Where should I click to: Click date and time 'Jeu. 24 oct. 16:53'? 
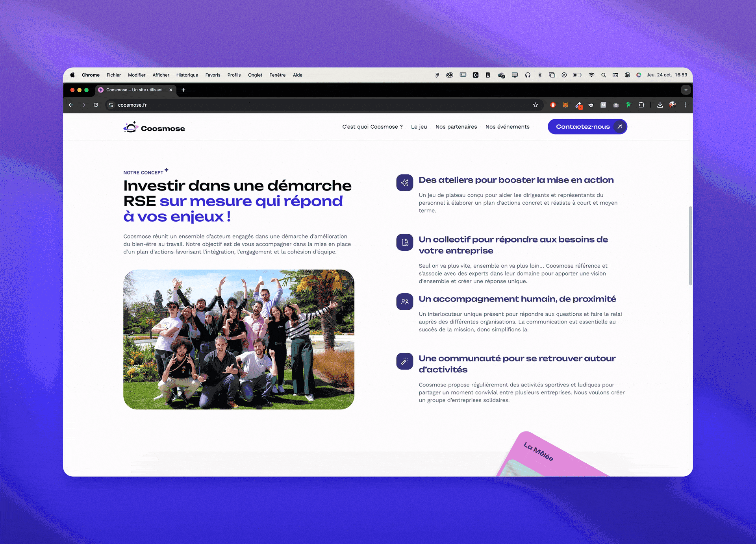click(x=667, y=75)
